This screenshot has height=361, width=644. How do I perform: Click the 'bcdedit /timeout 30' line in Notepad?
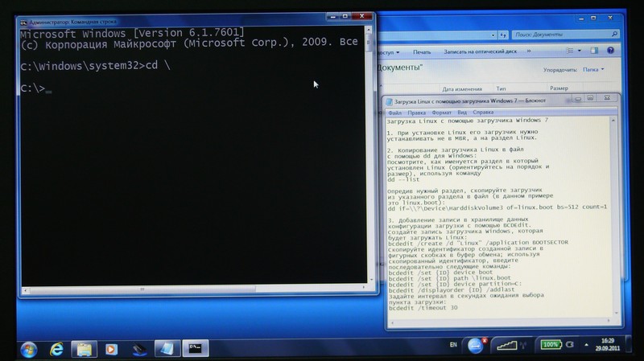(423, 308)
